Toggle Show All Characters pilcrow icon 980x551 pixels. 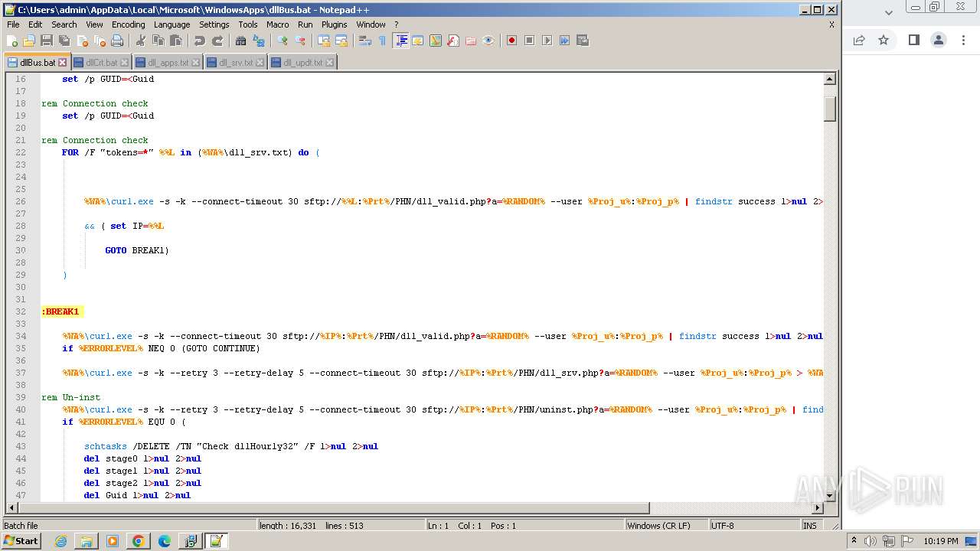click(x=383, y=41)
